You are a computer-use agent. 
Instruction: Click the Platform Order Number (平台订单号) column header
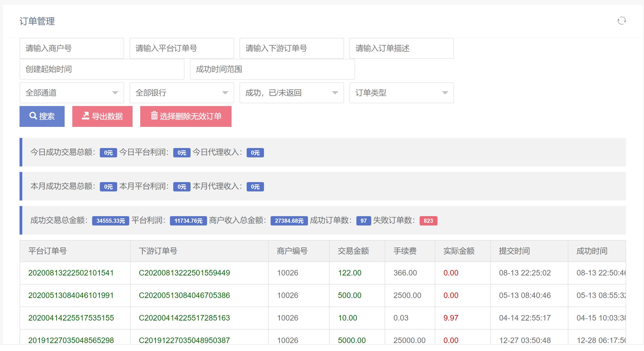(x=48, y=251)
